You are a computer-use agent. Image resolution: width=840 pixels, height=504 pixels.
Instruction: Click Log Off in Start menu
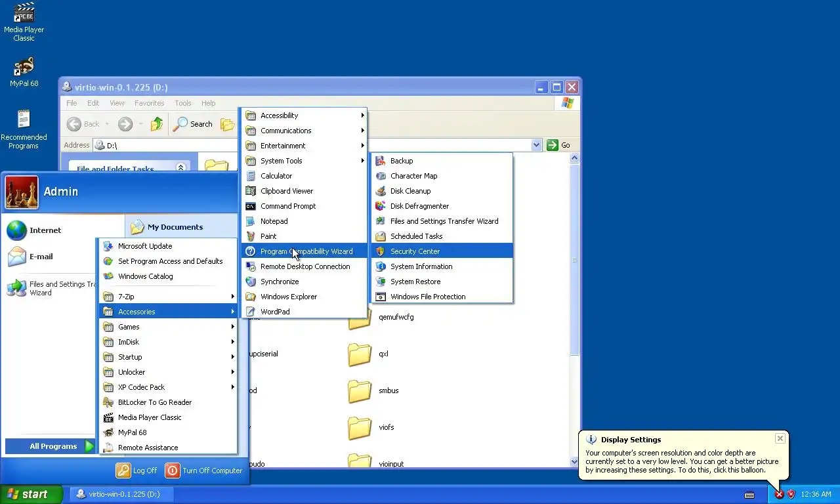[137, 471]
